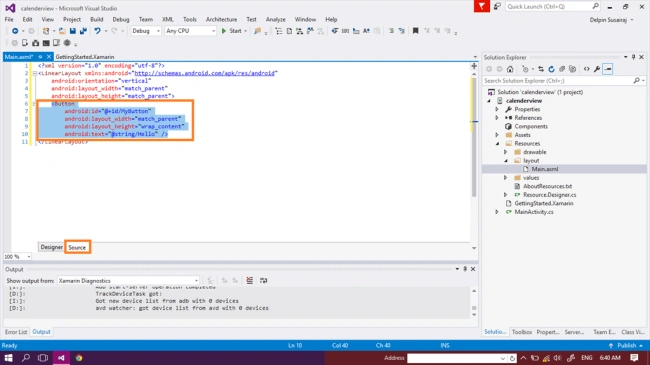Pin the Main.axml tab
650x365 pixels.
[40, 57]
